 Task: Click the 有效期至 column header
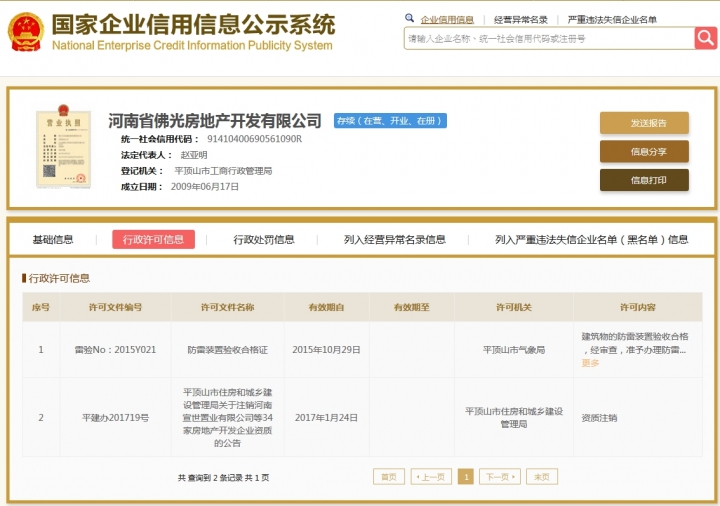[411, 307]
